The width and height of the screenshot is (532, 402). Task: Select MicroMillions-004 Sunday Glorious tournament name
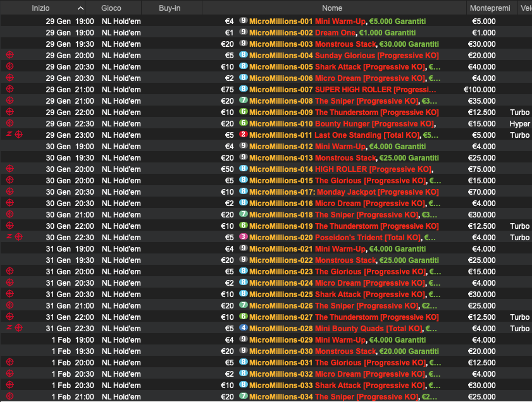tap(344, 56)
